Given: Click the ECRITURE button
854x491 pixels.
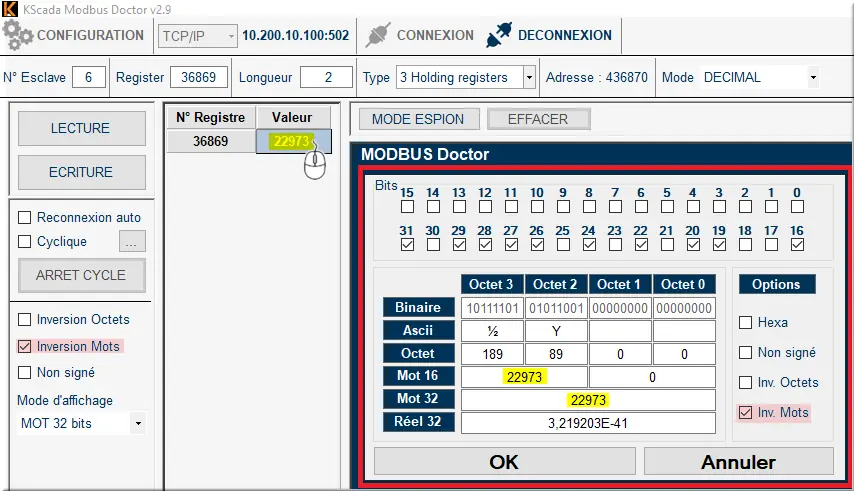Looking at the screenshot, I should point(82,172).
